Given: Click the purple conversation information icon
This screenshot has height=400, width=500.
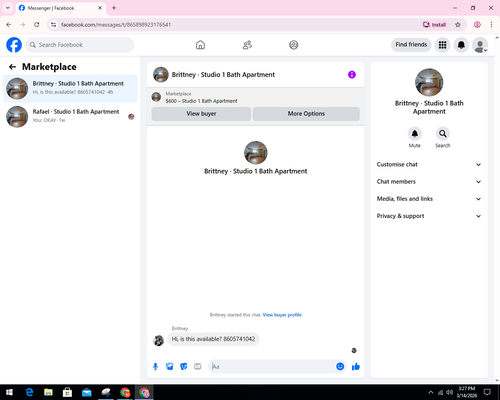Looking at the screenshot, I should pos(352,75).
